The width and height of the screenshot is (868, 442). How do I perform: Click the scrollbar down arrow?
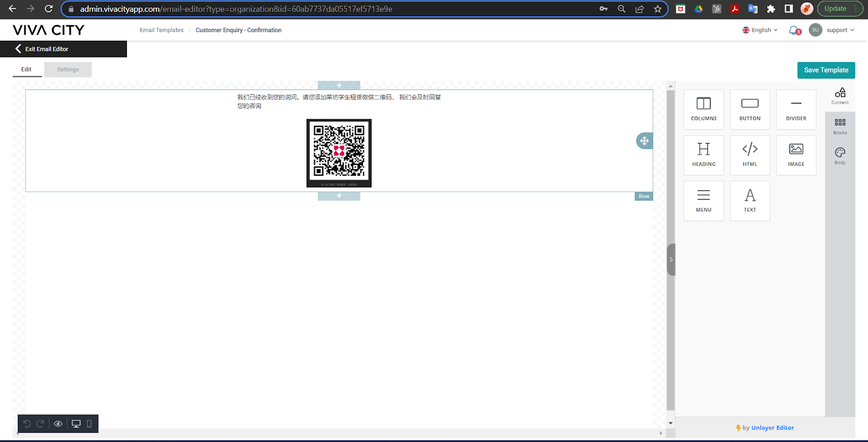point(671,423)
